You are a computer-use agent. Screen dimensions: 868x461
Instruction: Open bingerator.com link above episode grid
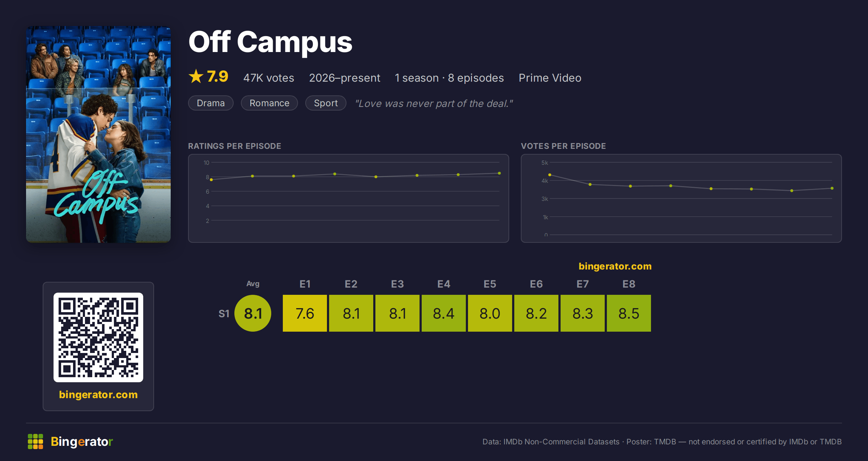[615, 266]
